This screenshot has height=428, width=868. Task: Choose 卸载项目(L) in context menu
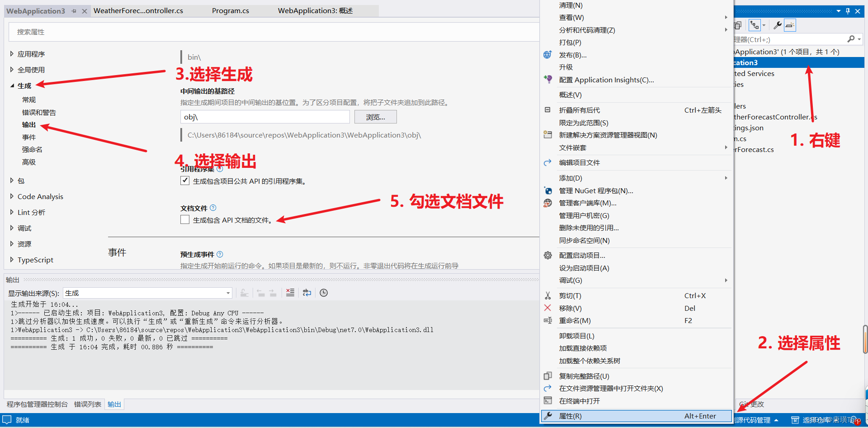pos(636,336)
